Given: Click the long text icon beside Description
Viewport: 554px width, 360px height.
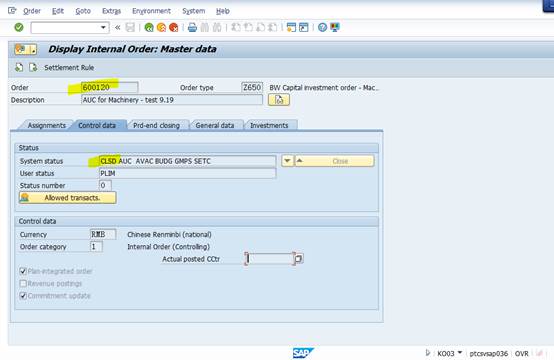Looking at the screenshot, I should tap(279, 100).
